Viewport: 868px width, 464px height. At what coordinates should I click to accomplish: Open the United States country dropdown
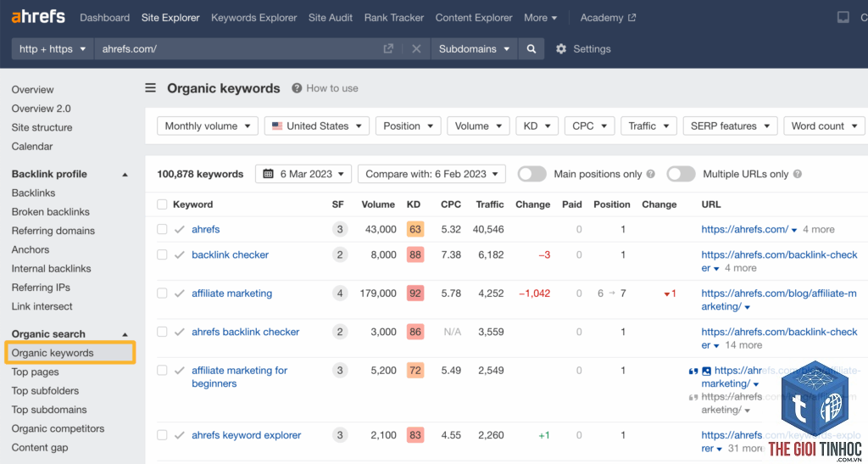pos(317,126)
